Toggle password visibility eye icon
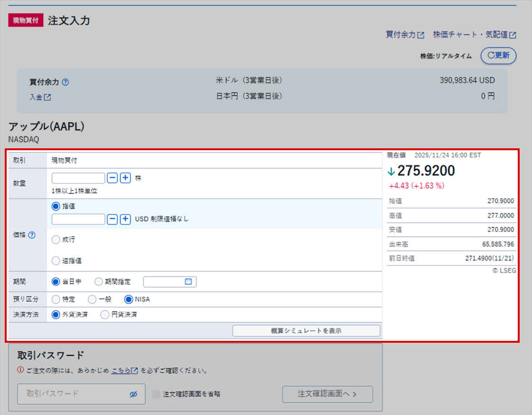 pos(133,394)
